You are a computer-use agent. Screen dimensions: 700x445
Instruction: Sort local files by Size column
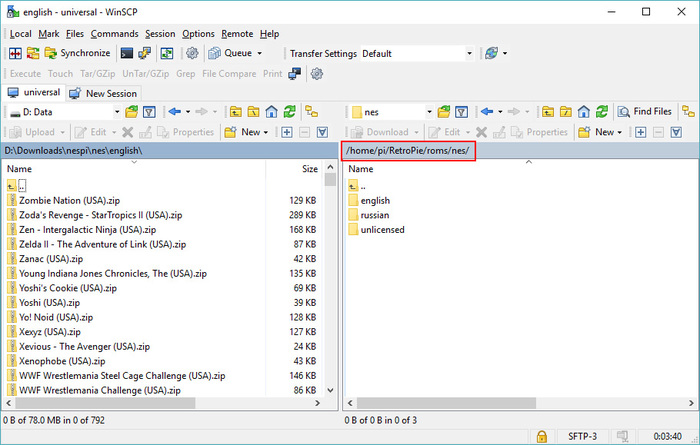pyautogui.click(x=309, y=169)
